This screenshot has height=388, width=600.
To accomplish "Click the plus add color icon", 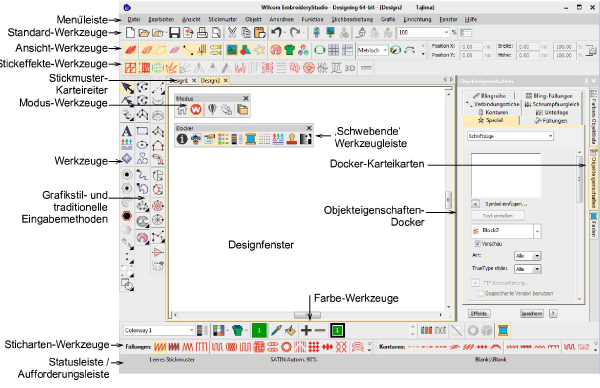I will click(306, 330).
